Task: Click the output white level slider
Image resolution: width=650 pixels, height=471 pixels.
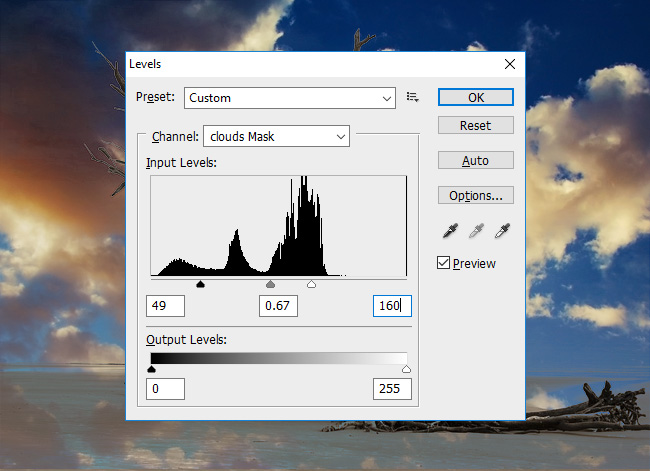Action: (x=406, y=369)
